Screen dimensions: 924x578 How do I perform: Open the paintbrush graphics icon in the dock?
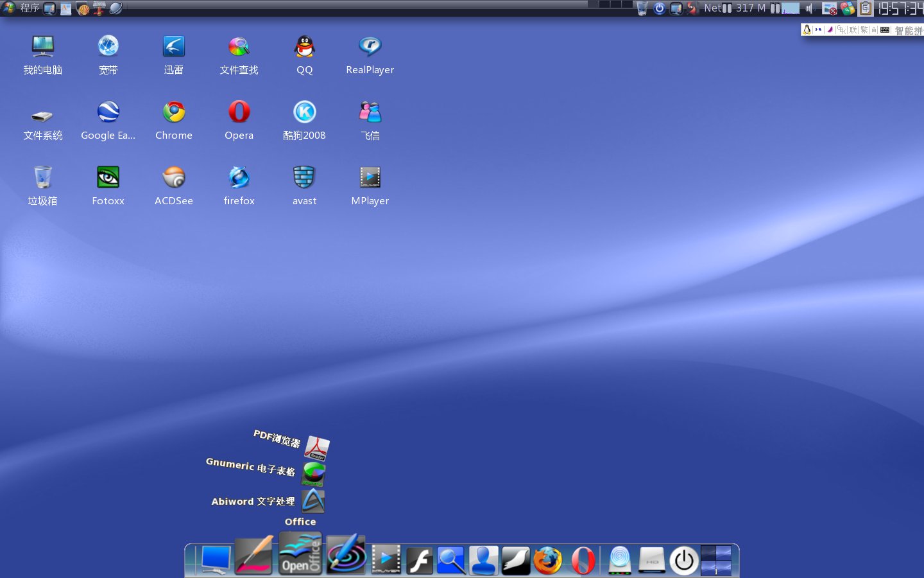click(x=254, y=556)
